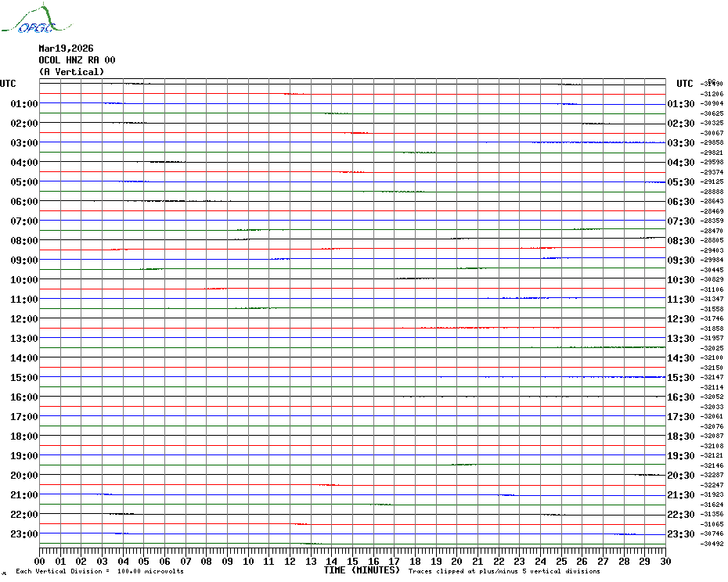Click the TIME (MINUTES) axis title
This screenshot has width=728, height=582.
tap(362, 570)
